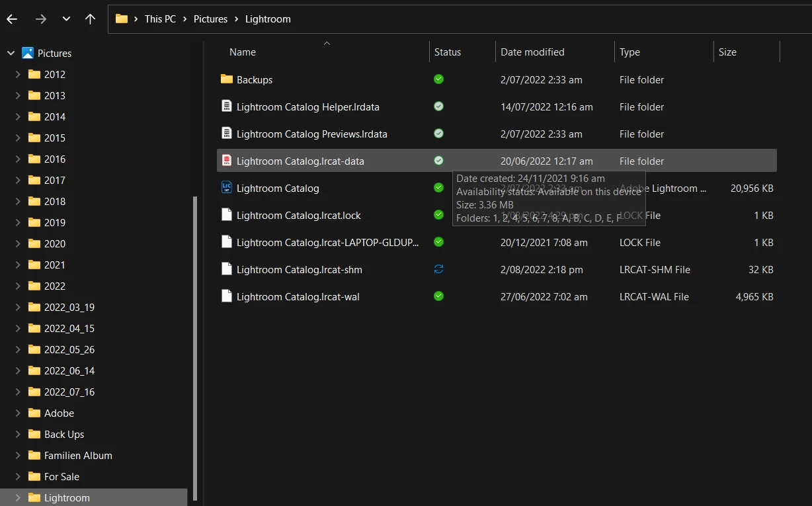Go back with the Back arrow
The image size is (812, 506).
point(12,19)
